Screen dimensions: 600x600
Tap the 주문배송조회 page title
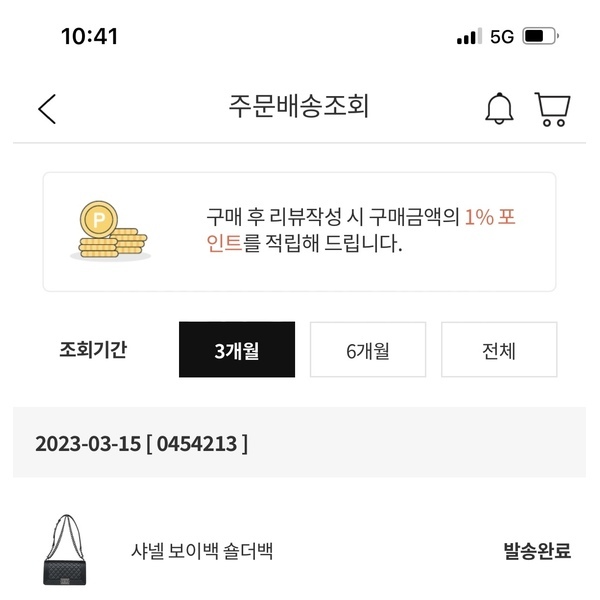(x=299, y=106)
